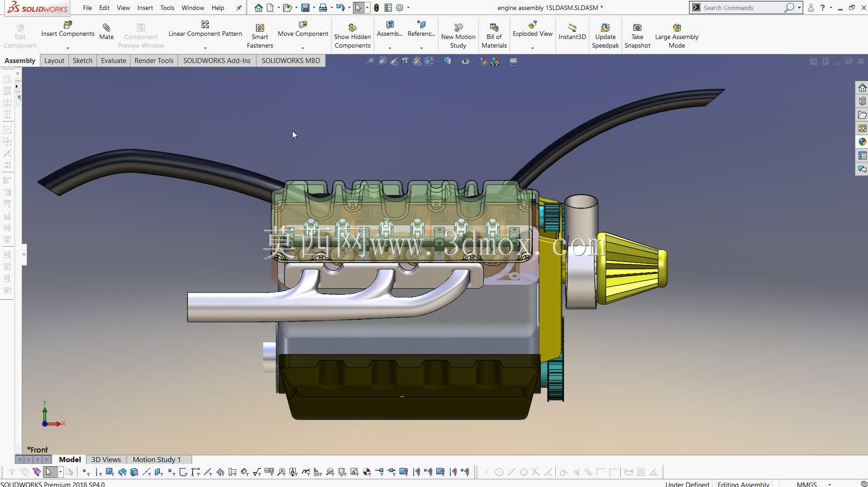868x487 pixels.
Task: Open Smart Fasteners tool
Action: (260, 36)
